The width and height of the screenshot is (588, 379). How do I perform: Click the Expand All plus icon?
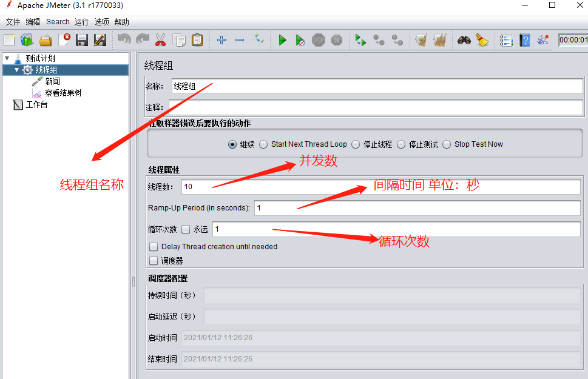pyautogui.click(x=221, y=40)
